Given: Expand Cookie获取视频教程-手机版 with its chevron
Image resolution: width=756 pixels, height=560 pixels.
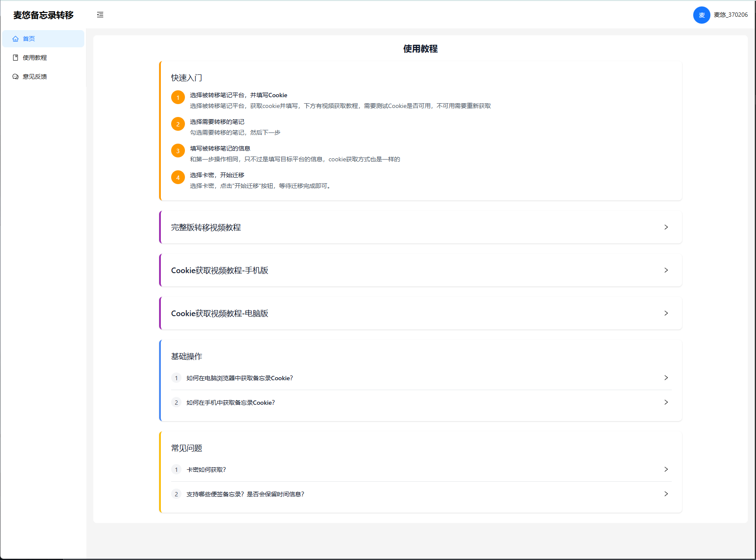Looking at the screenshot, I should [666, 270].
